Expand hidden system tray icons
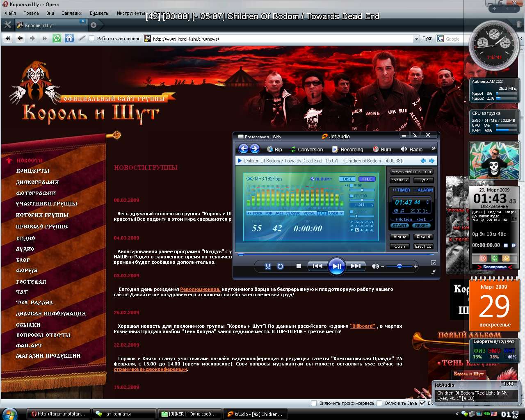 [457, 414]
